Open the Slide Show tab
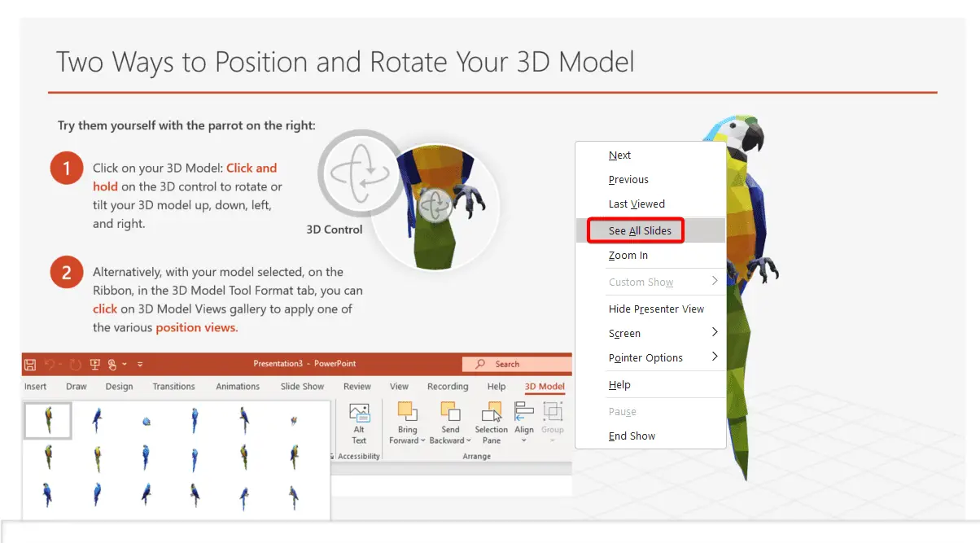This screenshot has width=980, height=543. coord(302,387)
